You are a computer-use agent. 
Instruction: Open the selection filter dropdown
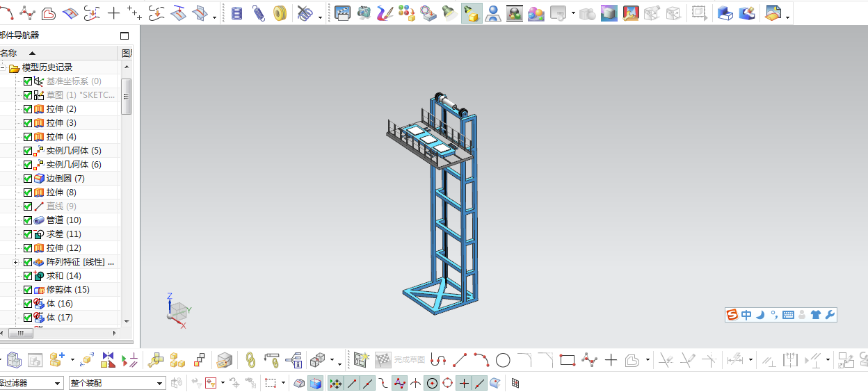pyautogui.click(x=58, y=383)
